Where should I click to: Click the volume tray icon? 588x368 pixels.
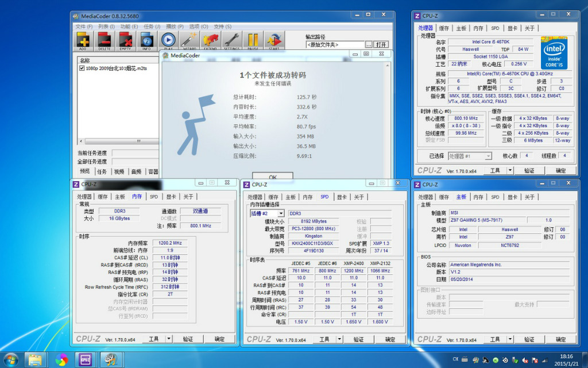525,360
